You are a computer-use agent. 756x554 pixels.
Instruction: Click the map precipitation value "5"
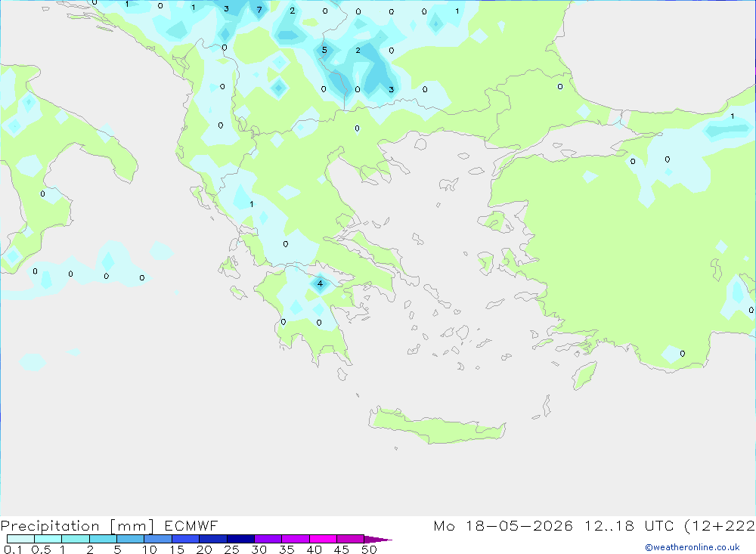(x=324, y=50)
